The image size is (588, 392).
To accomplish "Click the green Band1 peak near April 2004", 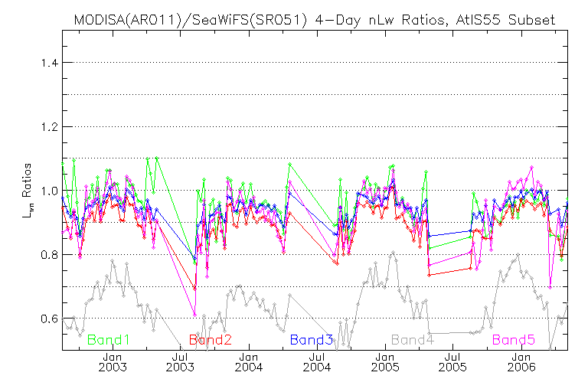I will coord(289,165).
